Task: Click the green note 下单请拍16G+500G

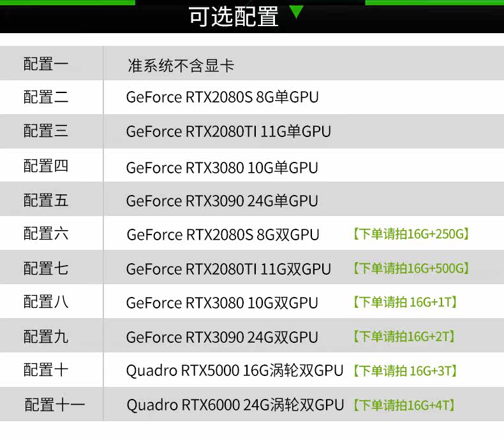Action: (411, 268)
